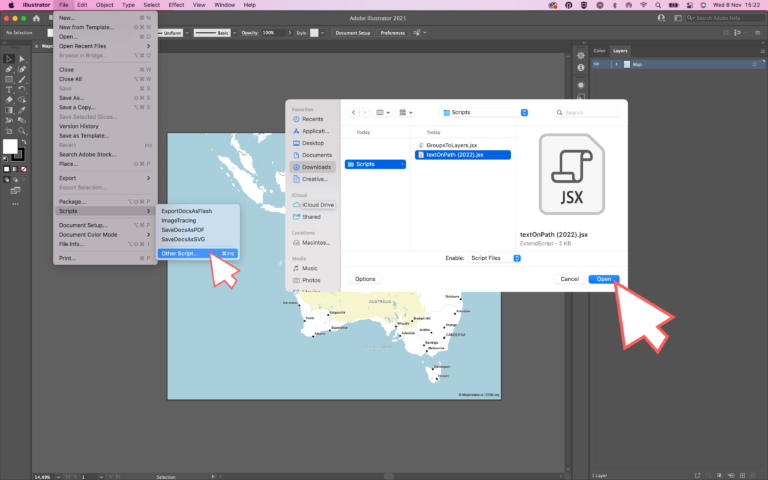
Task: Click target circle for Map layer
Action: pos(754,64)
